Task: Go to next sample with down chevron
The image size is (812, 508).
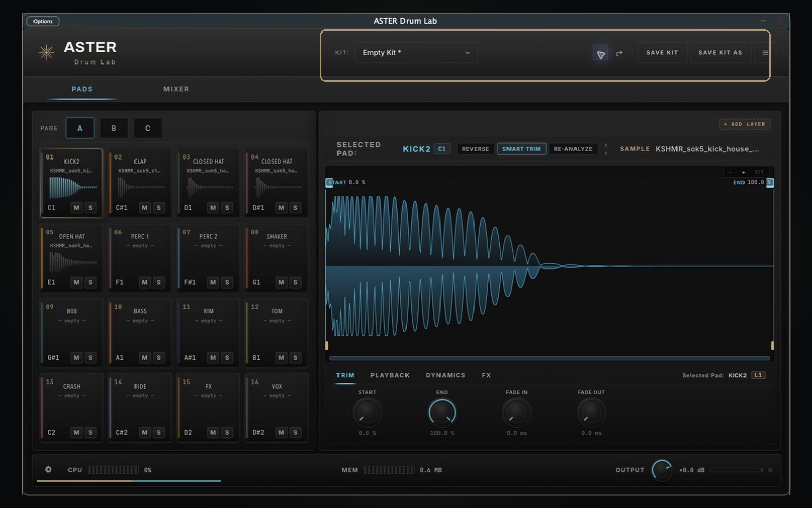Action: pos(606,153)
